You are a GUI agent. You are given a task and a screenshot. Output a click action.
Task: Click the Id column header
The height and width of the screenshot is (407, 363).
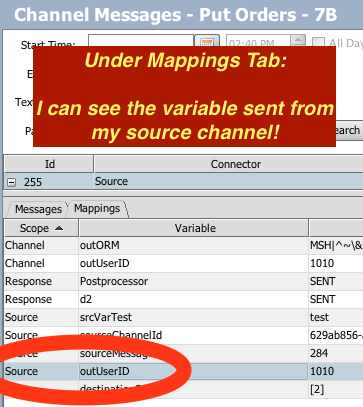point(49,164)
